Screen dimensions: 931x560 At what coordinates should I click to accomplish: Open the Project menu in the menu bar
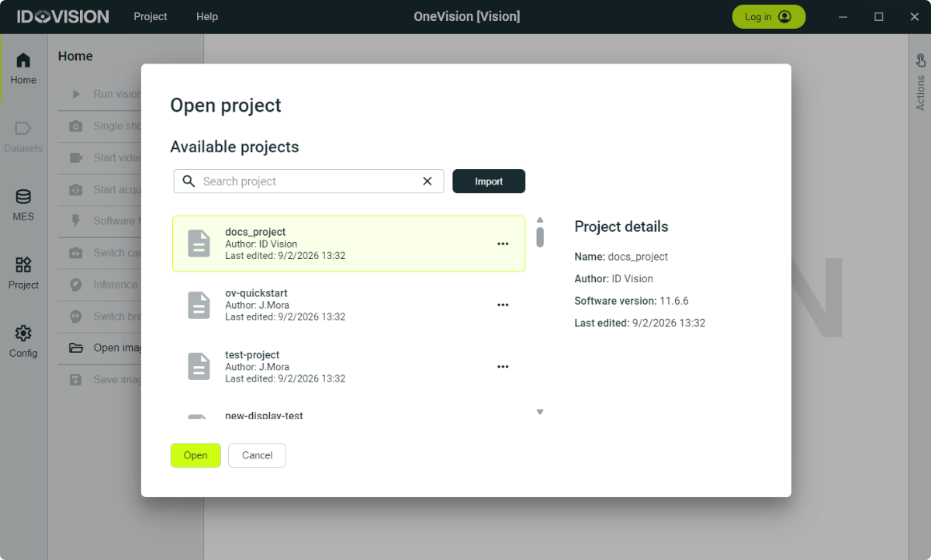point(150,16)
